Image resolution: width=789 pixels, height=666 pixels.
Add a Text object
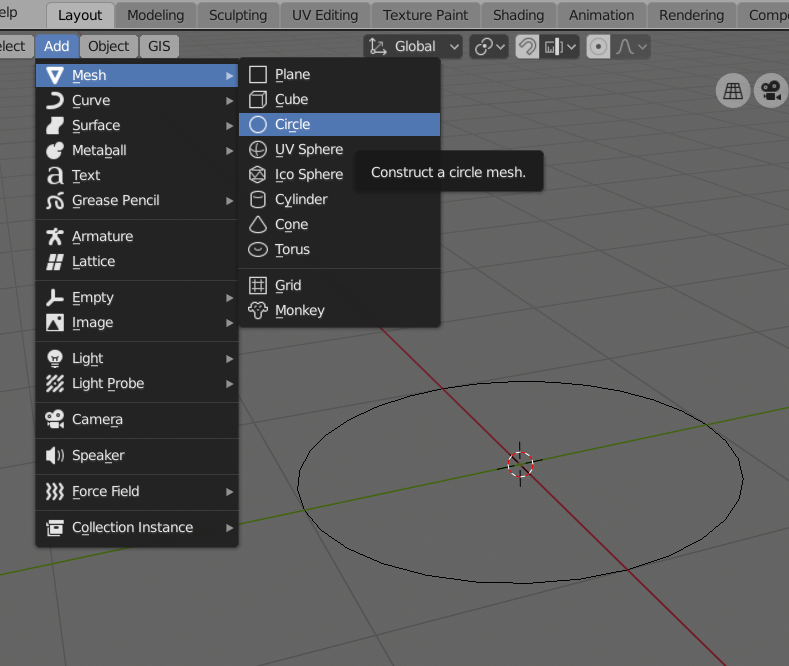click(137, 175)
